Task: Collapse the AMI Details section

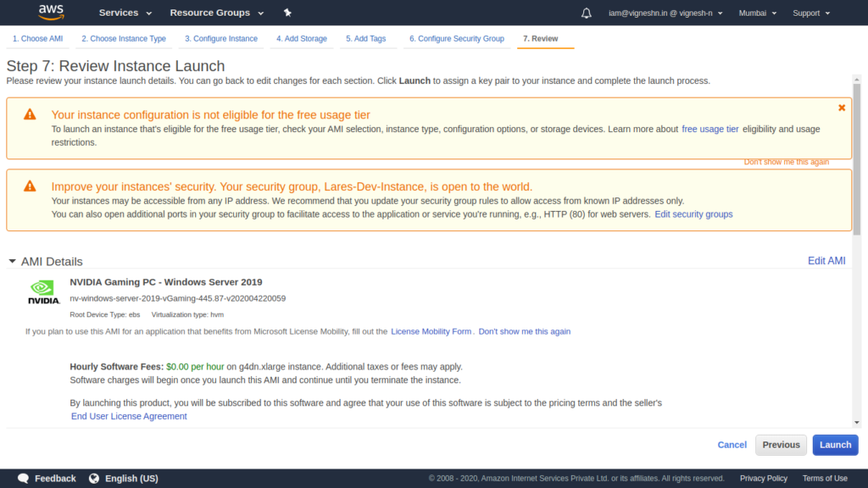Action: tap(12, 261)
